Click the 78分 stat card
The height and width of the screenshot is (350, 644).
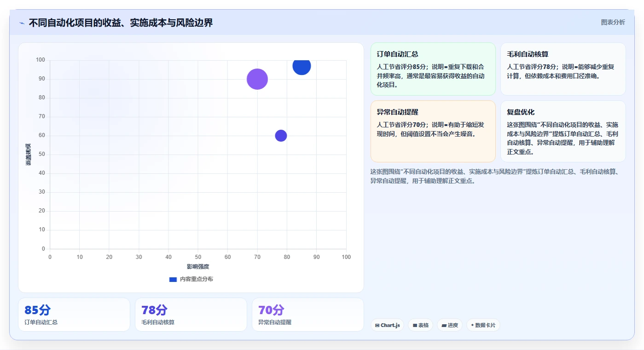[x=191, y=315]
